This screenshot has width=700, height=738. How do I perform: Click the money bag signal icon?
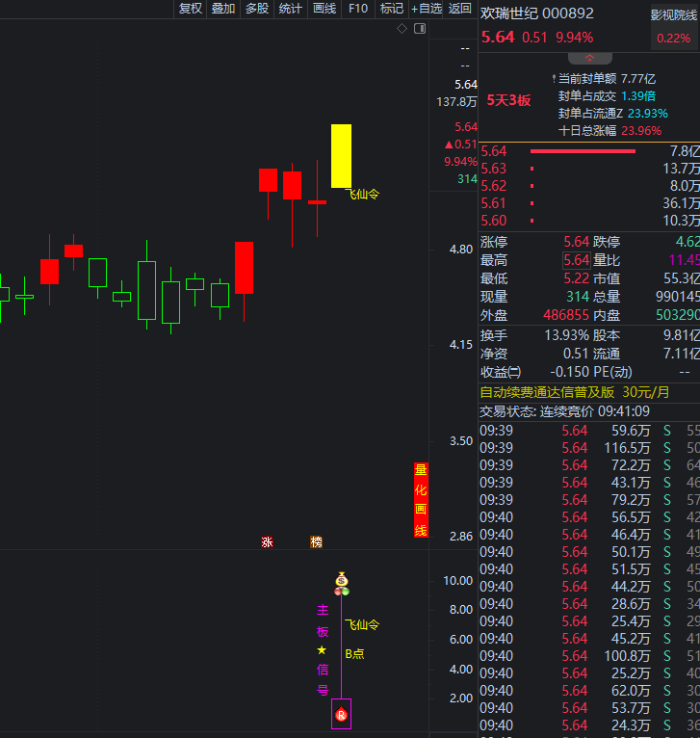pos(342,579)
